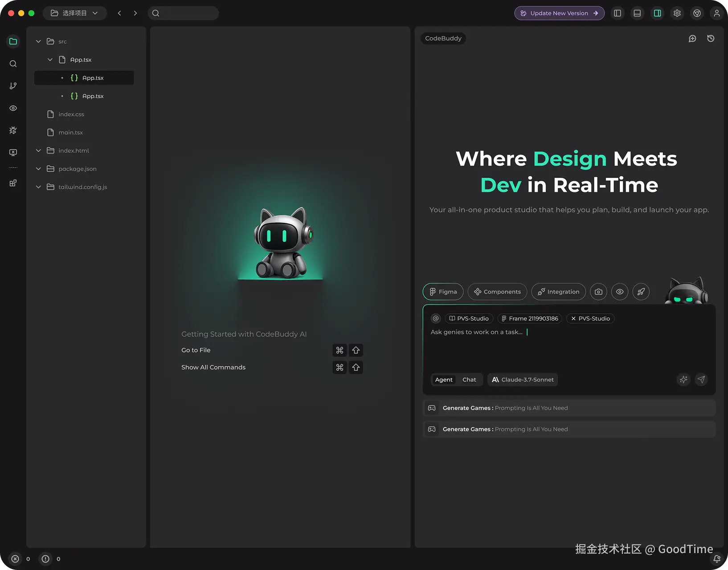
Task: Toggle the eye preview icon in the activity bar
Action: 13,108
